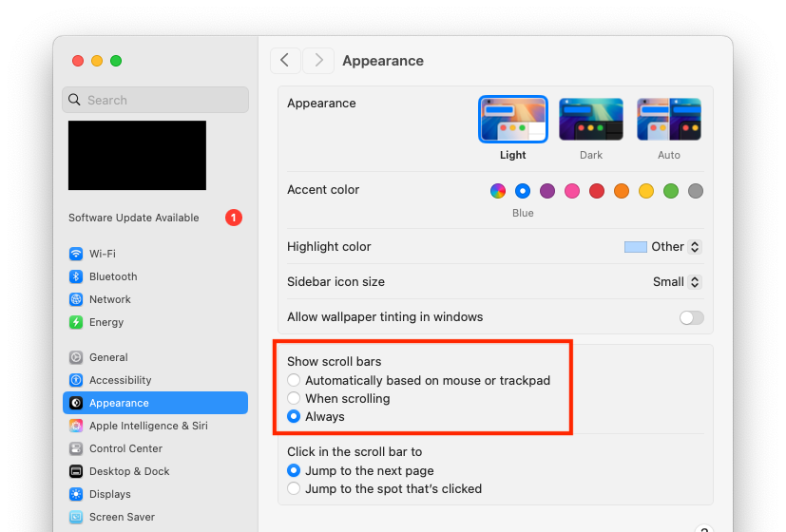The height and width of the screenshot is (532, 786).
Task: Open Apple Intelligence & Siri icon
Action: (x=76, y=426)
